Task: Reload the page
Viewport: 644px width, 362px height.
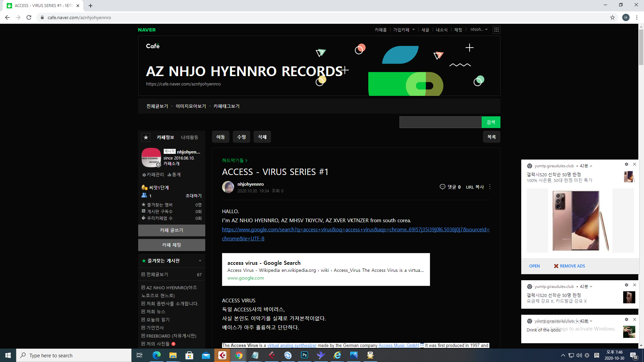Action: pos(29,17)
